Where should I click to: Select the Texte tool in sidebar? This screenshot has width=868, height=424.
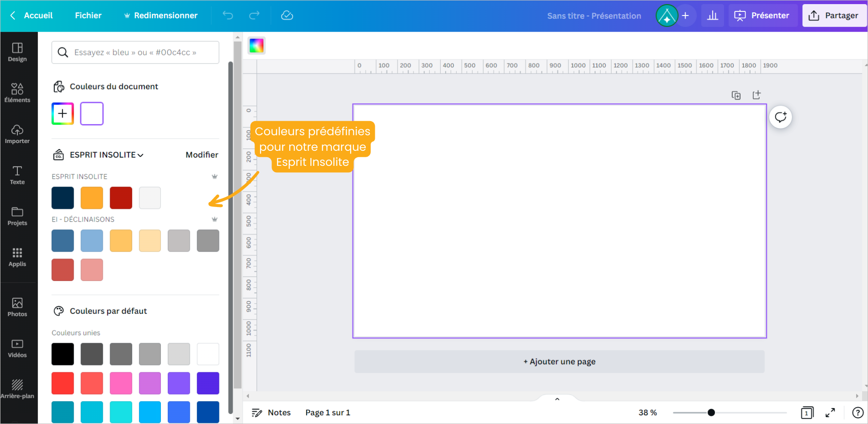click(17, 175)
